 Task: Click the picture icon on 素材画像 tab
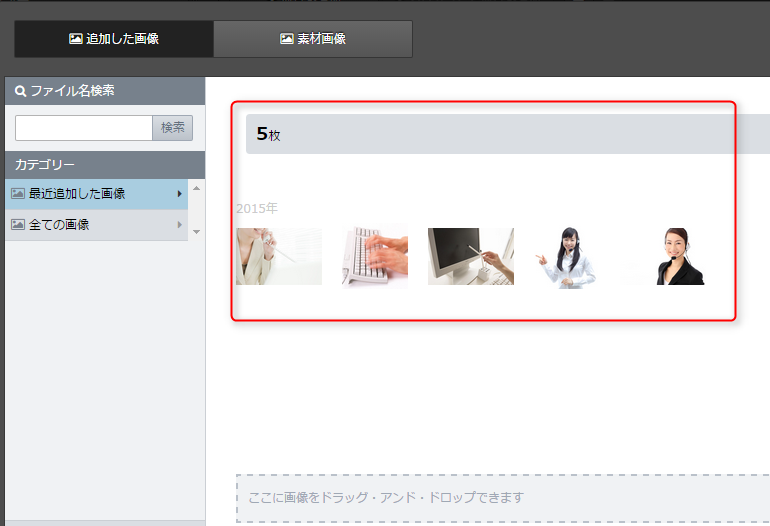(286, 39)
